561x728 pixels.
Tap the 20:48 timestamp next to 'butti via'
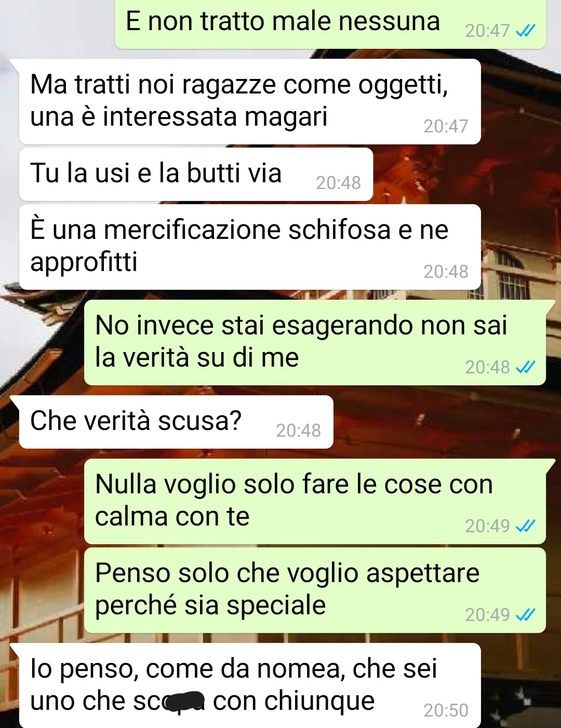[x=338, y=183]
